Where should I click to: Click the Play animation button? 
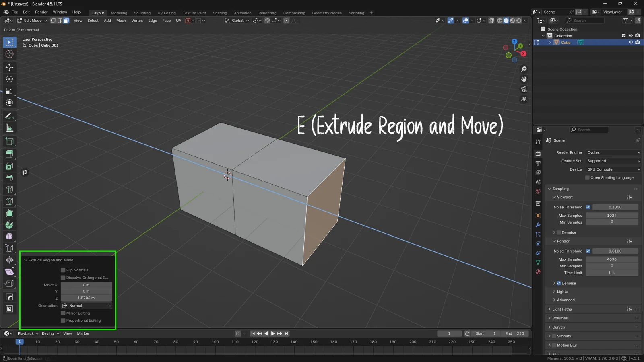[x=273, y=333]
